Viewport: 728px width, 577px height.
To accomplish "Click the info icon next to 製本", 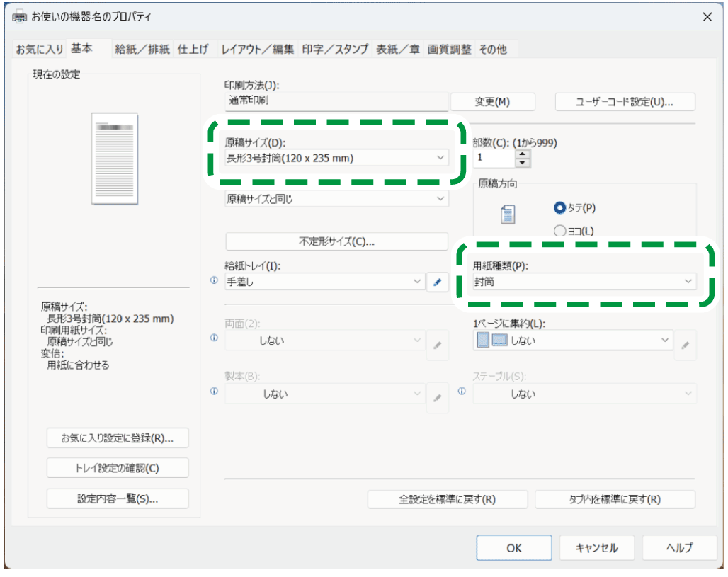I will (214, 392).
